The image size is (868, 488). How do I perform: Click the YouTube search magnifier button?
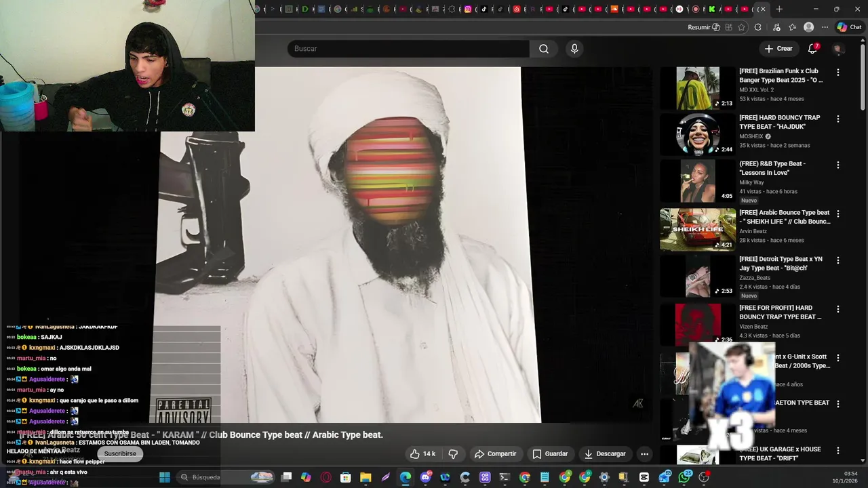[x=543, y=49]
